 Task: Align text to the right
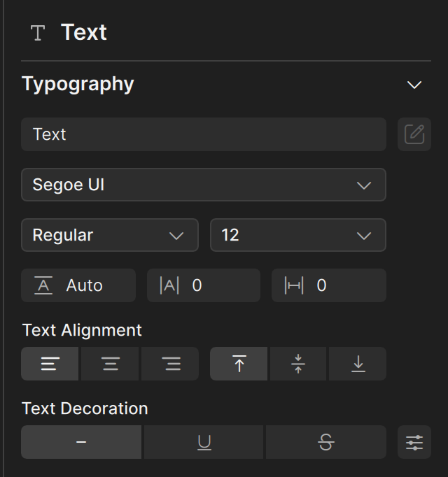[x=170, y=364]
